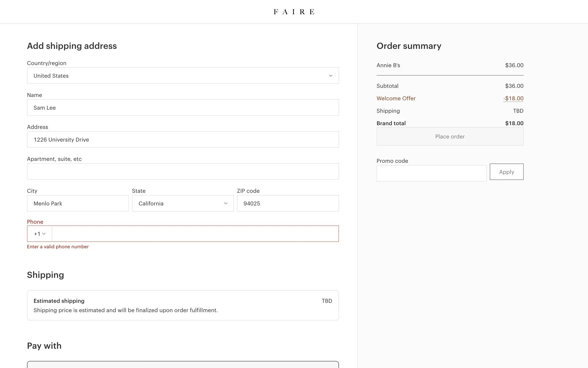Screen dimensions: 588x368
Task: Click the -$18.00 Welcome Offer discount amount
Action: 513,98
